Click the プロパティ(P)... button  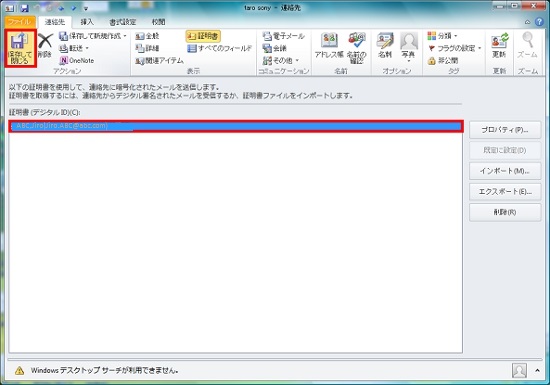tap(505, 130)
